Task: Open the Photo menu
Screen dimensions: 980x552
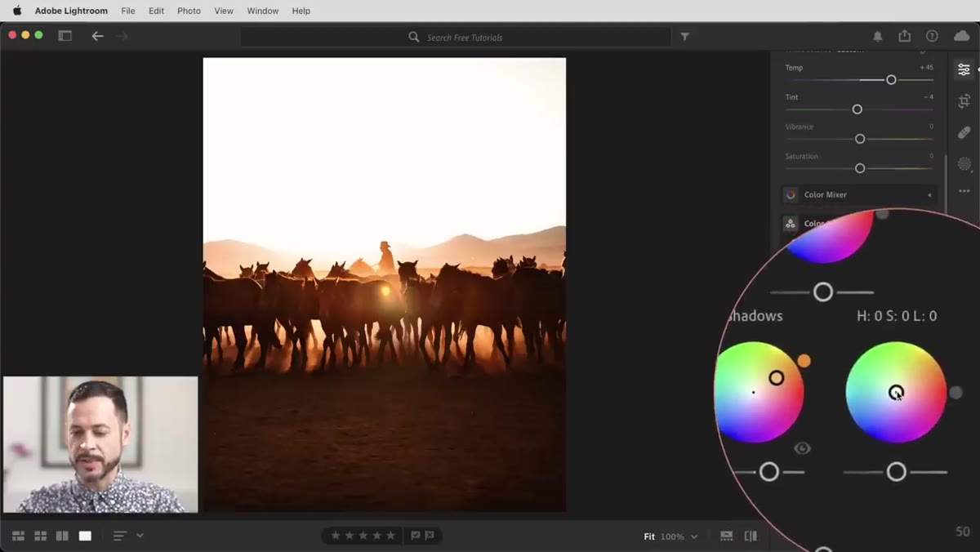Action: point(189,11)
